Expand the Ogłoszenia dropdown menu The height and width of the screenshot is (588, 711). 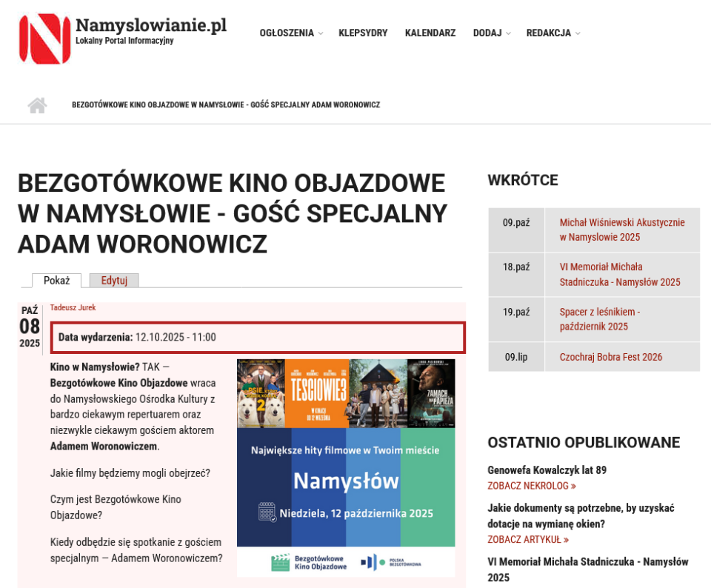coord(290,33)
